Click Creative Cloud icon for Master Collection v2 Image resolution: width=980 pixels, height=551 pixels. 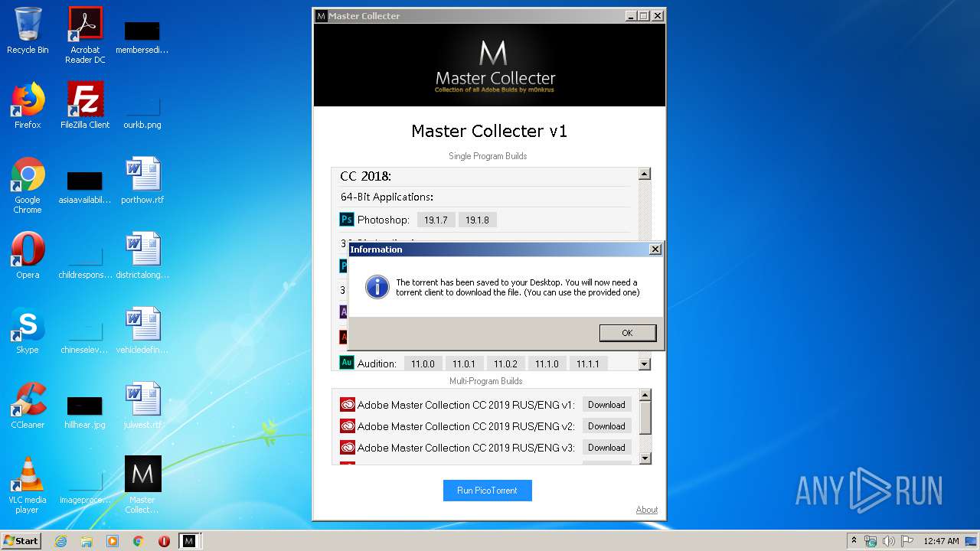point(348,426)
